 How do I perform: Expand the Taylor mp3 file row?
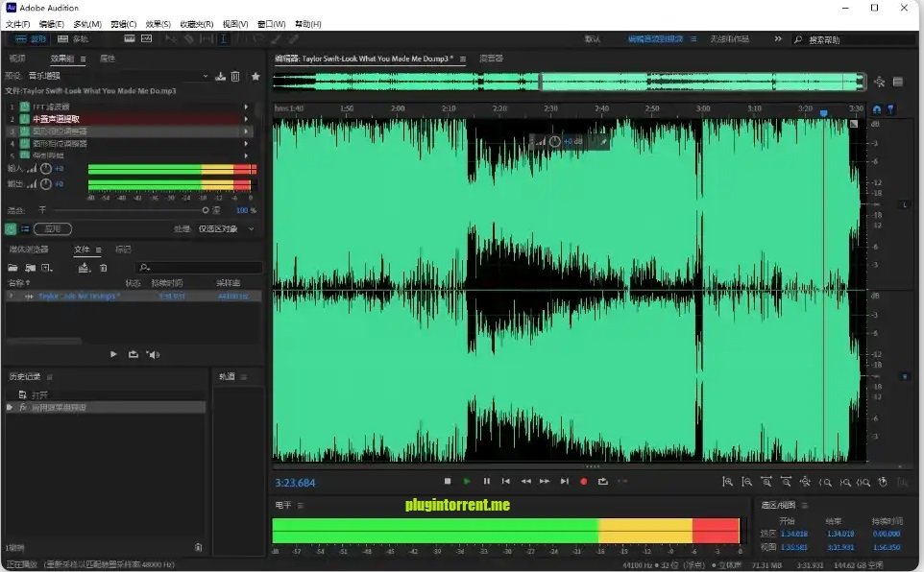[x=10, y=296]
